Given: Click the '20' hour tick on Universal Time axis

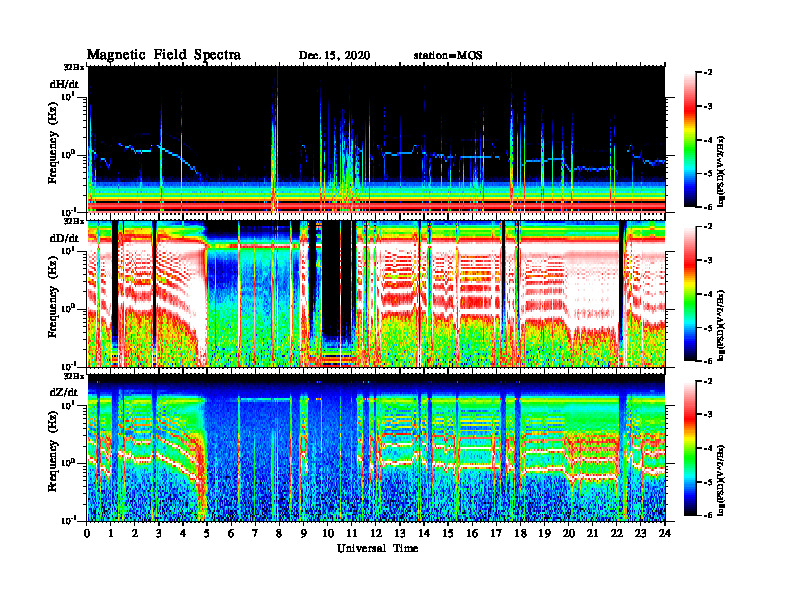Looking at the screenshot, I should (569, 534).
